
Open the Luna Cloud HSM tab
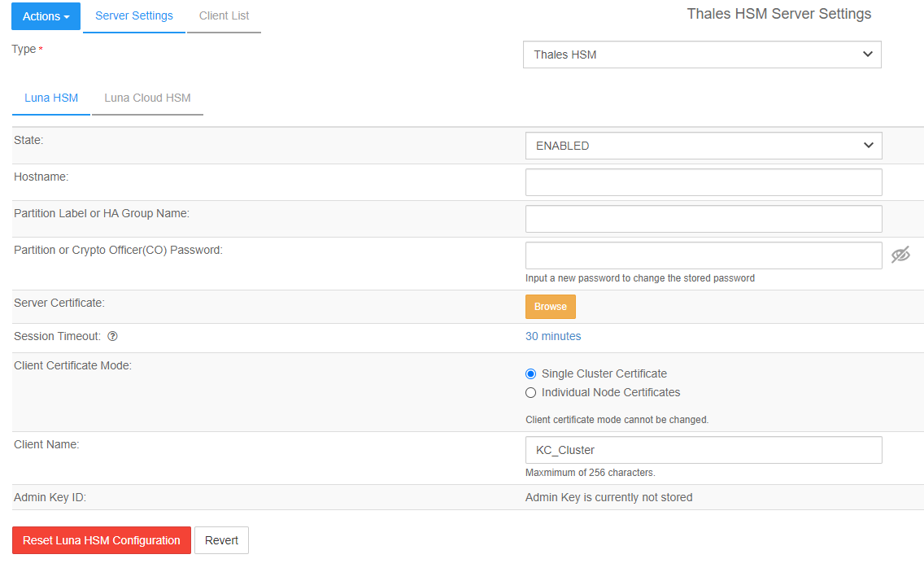(x=147, y=98)
